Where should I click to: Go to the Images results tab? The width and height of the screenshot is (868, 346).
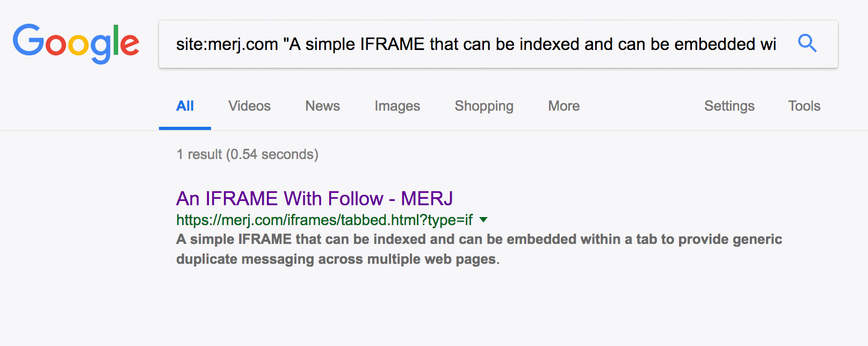point(397,106)
